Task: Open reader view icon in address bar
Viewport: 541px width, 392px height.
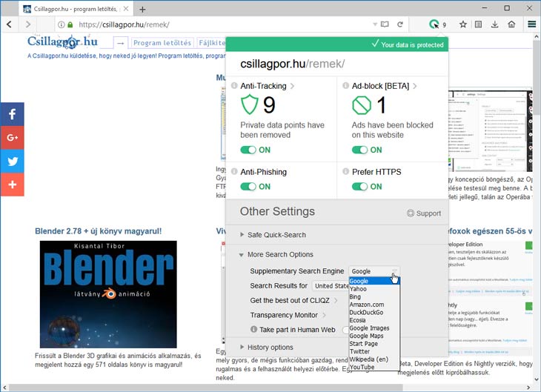Action: pos(385,24)
